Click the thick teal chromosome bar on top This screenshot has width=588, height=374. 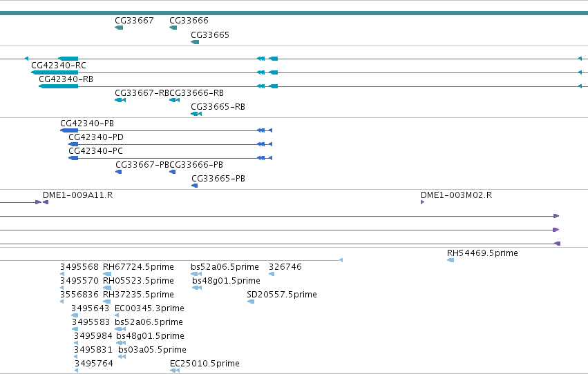point(294,13)
